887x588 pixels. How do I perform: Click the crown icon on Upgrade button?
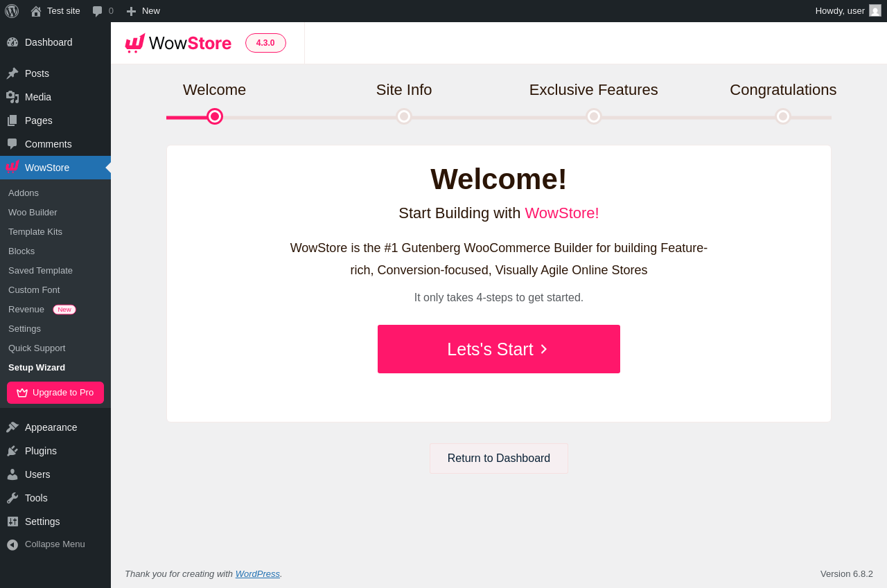point(22,393)
